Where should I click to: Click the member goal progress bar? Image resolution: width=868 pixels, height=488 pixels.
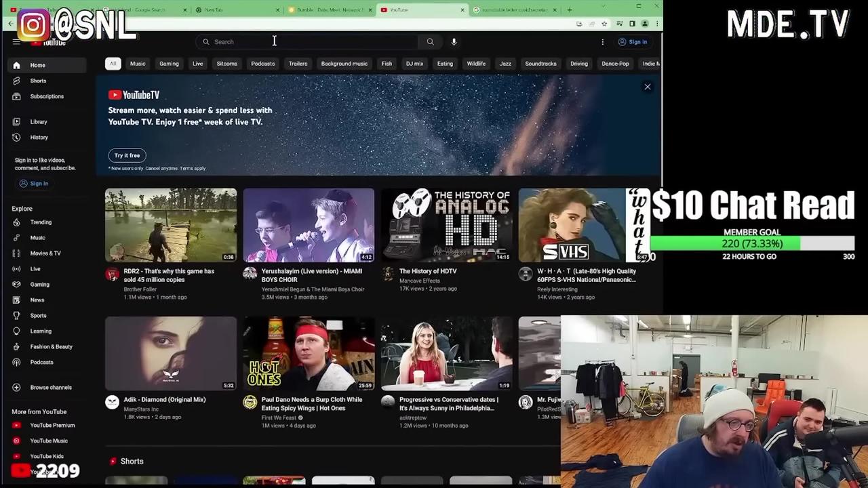pos(753,243)
